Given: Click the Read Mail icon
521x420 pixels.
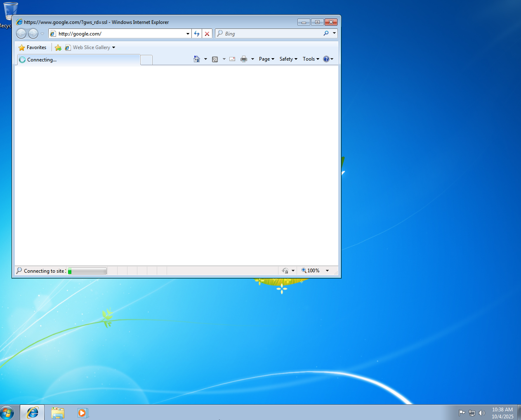Looking at the screenshot, I should pos(232,59).
